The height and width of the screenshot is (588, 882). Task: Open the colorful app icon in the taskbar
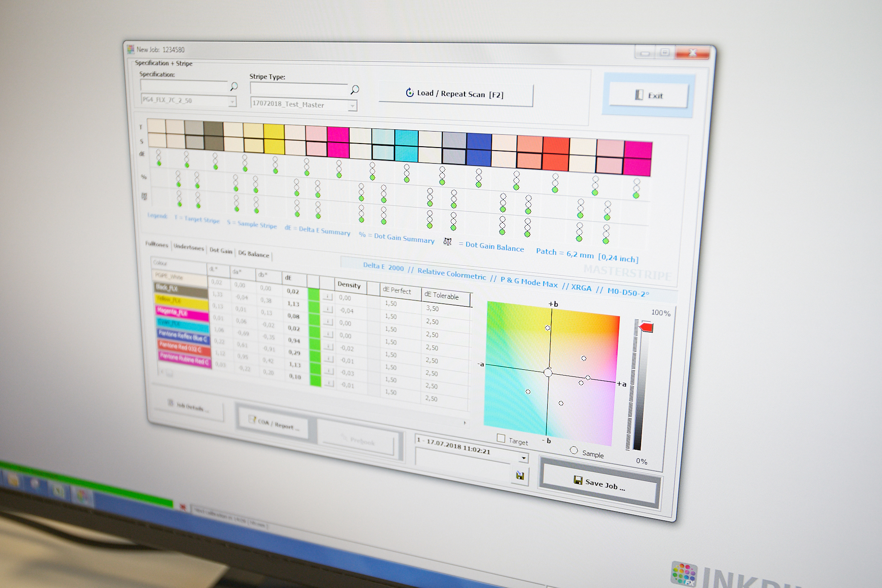pos(83,496)
